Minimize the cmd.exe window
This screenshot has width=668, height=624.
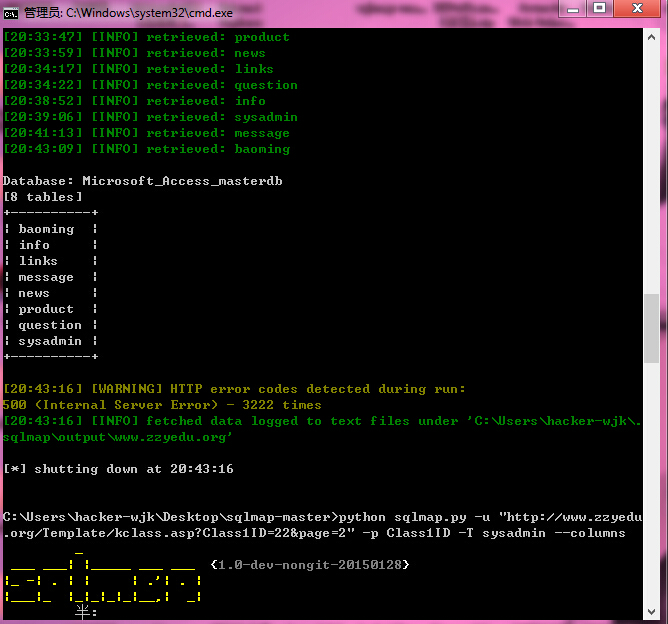(x=573, y=9)
